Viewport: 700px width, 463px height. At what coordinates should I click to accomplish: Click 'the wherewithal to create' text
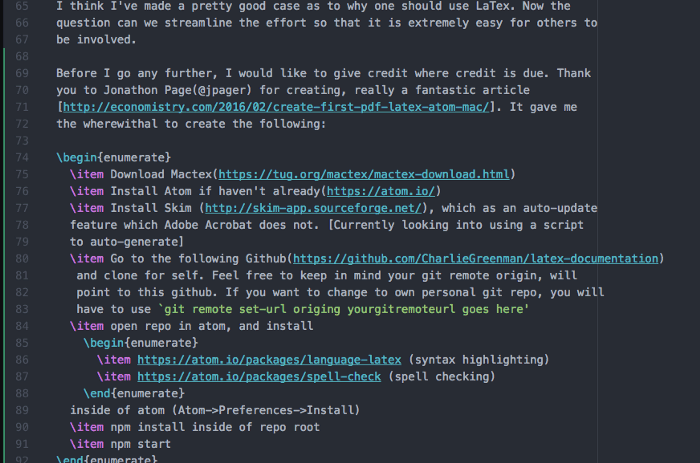[x=141, y=124]
